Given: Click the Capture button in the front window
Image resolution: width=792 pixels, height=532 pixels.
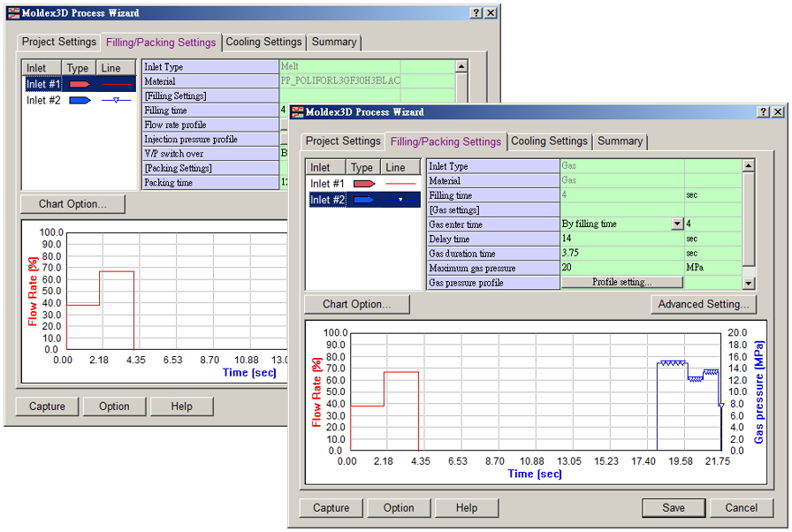Looking at the screenshot, I should [331, 508].
